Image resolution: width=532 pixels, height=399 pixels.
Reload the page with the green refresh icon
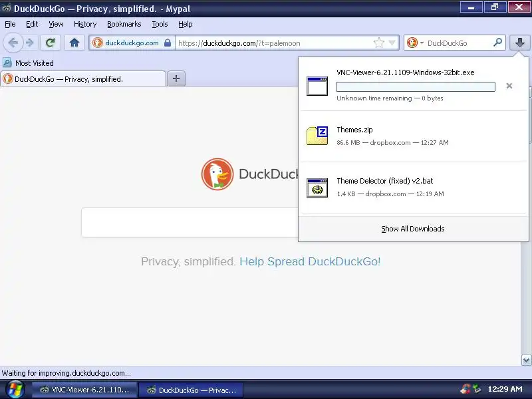51,43
